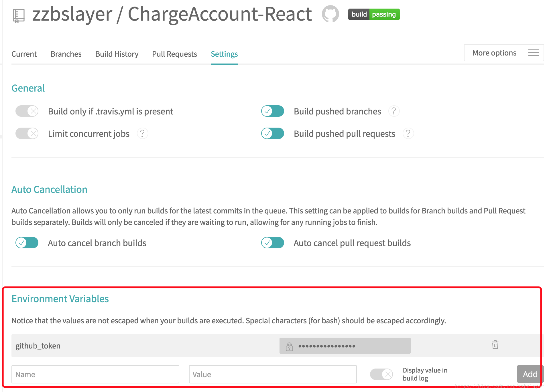Open the Build History tab
This screenshot has height=392, width=547.
tap(117, 54)
